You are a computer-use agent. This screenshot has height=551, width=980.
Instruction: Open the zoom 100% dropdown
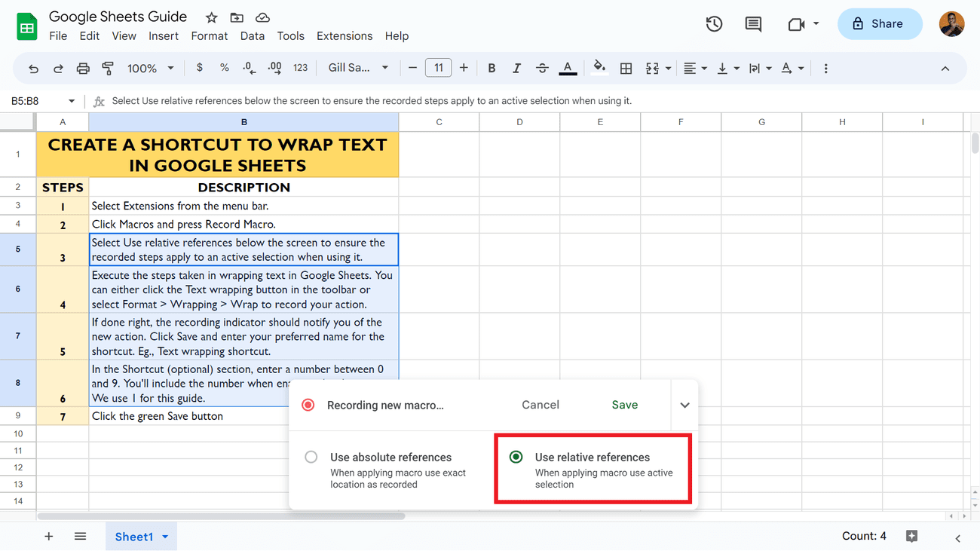[x=151, y=69]
